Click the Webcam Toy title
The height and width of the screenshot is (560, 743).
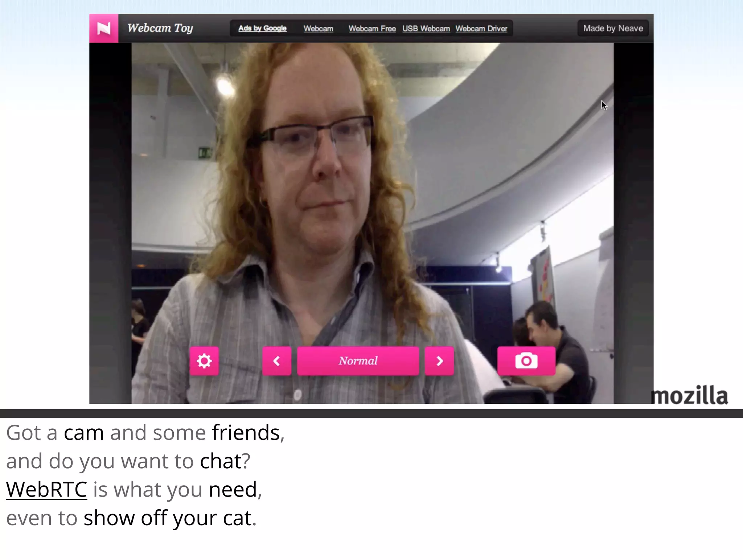(160, 28)
